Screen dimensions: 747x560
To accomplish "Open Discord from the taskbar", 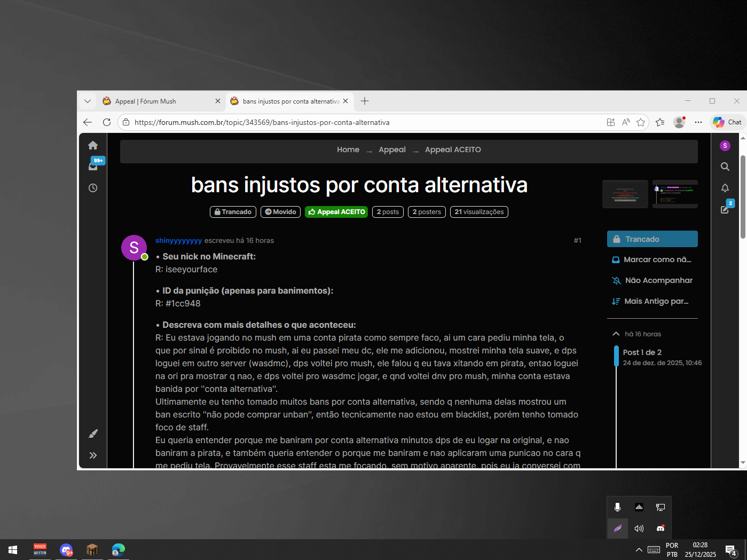I will [66, 550].
